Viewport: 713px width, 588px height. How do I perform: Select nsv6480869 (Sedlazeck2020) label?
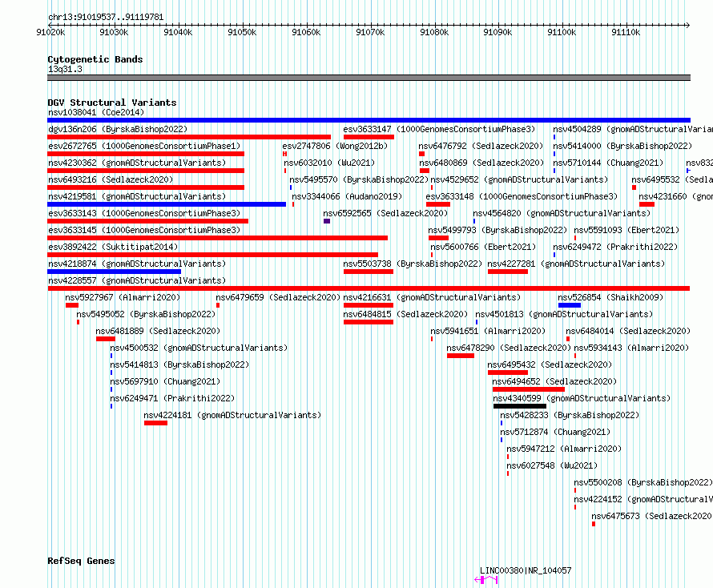[x=481, y=163]
